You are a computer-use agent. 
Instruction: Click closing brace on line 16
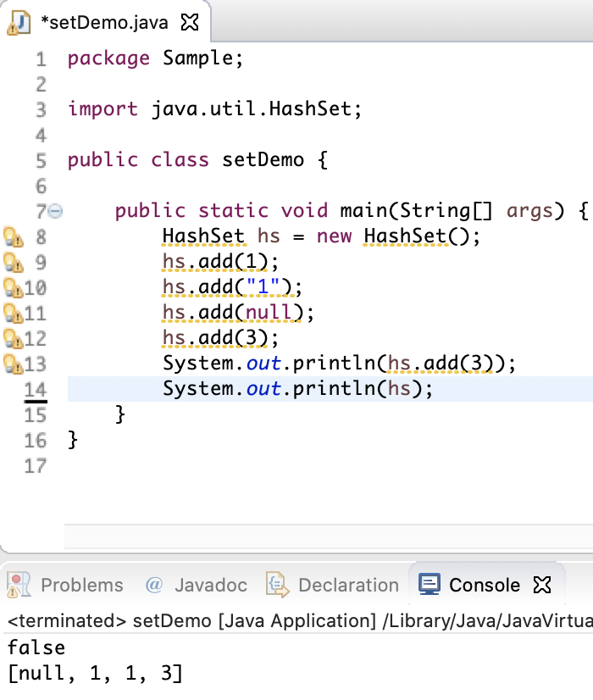tap(73, 440)
